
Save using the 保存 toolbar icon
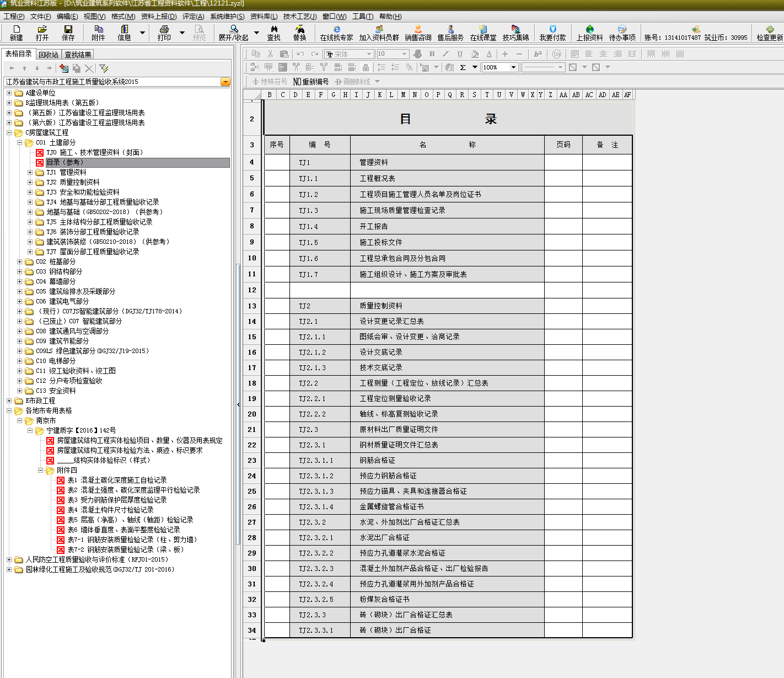68,33
